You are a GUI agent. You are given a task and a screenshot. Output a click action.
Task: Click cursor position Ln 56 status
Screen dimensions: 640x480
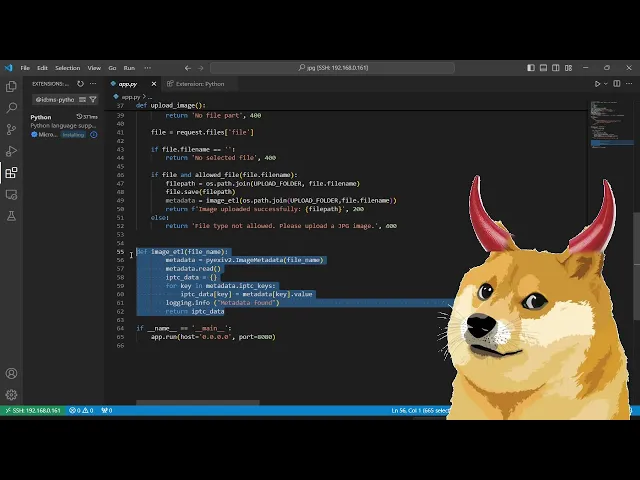[x=419, y=411]
